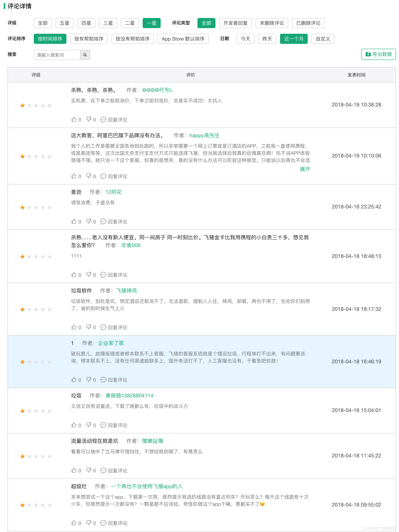Image resolution: width=399 pixels, height=532 pixels.
Task: Dislike the review by 黄振稳13828804114
Action: (89, 425)
